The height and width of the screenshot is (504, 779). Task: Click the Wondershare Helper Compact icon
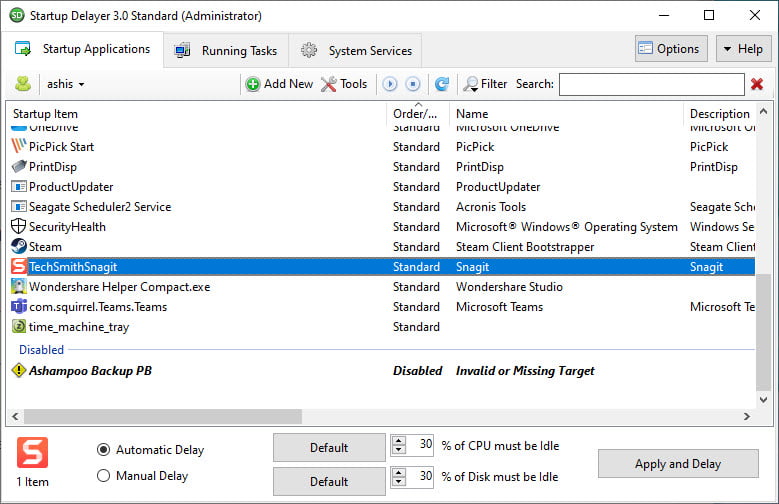pyautogui.click(x=18, y=286)
